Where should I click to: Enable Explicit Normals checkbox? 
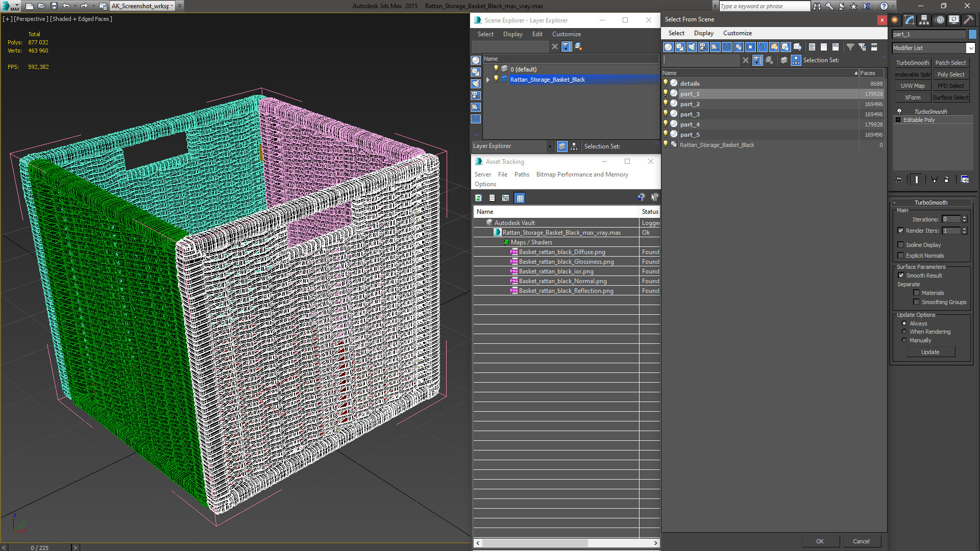point(901,256)
